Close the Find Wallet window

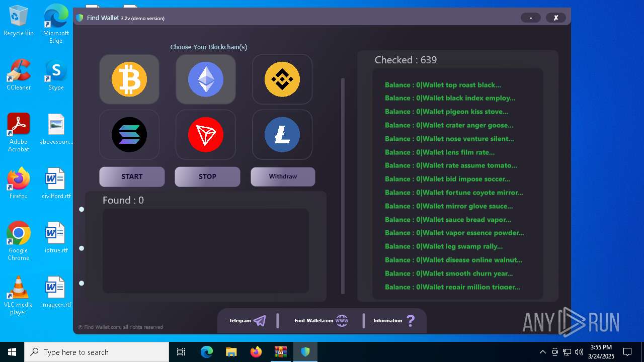(556, 18)
